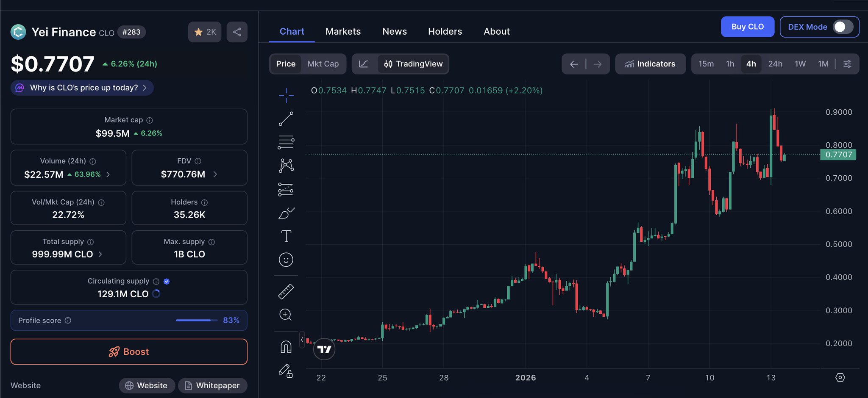Switch chart to Mkt Cap view
Screen dimensions: 868x398
[323, 64]
